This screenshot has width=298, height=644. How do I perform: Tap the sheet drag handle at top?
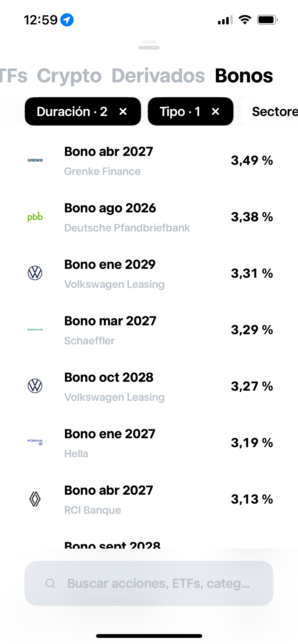point(149,45)
